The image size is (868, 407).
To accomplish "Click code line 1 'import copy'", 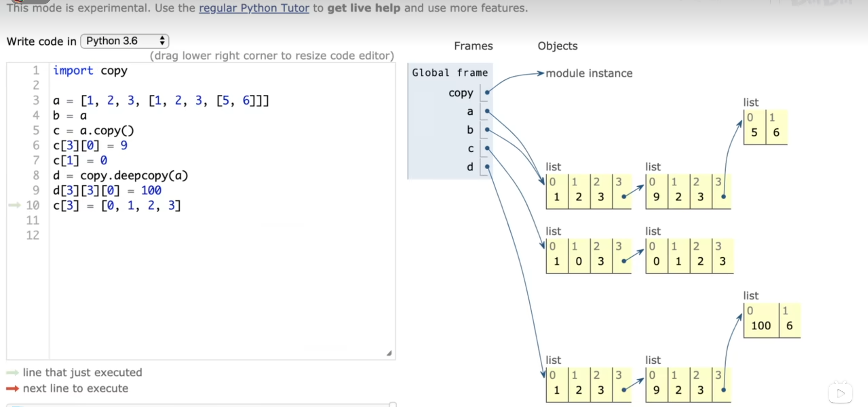I will click(90, 71).
